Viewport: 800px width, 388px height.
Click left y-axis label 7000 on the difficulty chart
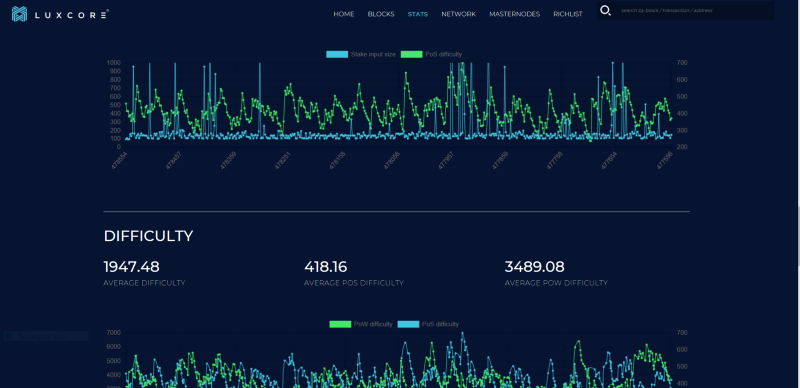(x=114, y=333)
